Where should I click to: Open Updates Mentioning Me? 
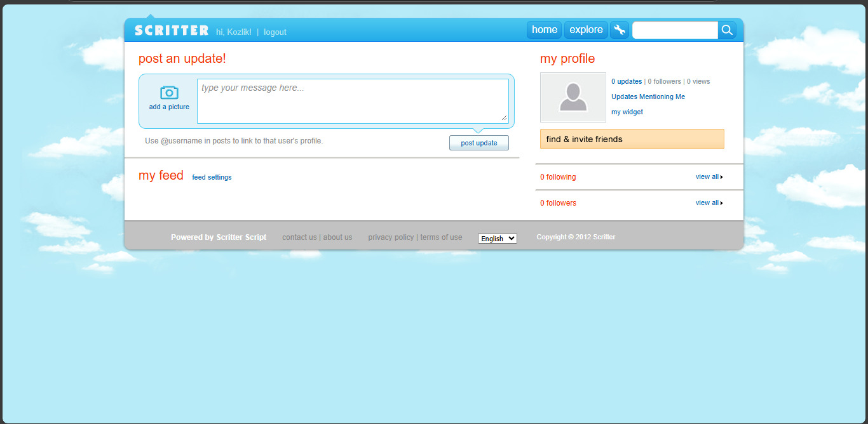coord(648,96)
